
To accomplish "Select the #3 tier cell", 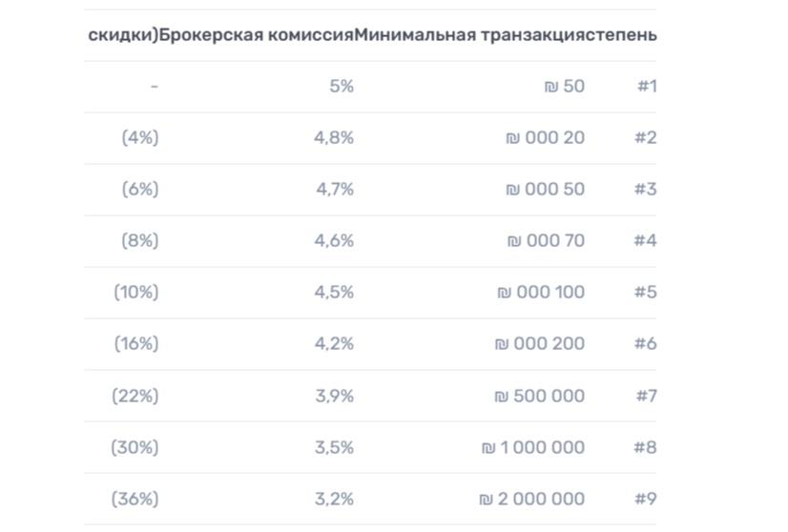I will tap(645, 190).
